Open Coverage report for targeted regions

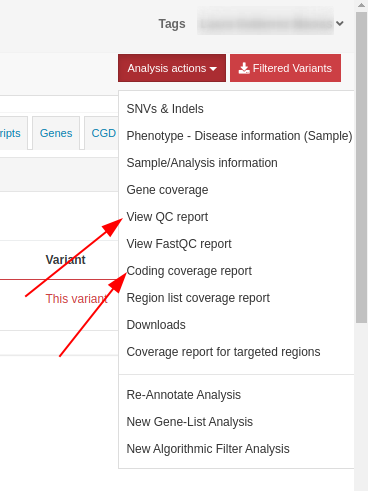click(x=223, y=352)
